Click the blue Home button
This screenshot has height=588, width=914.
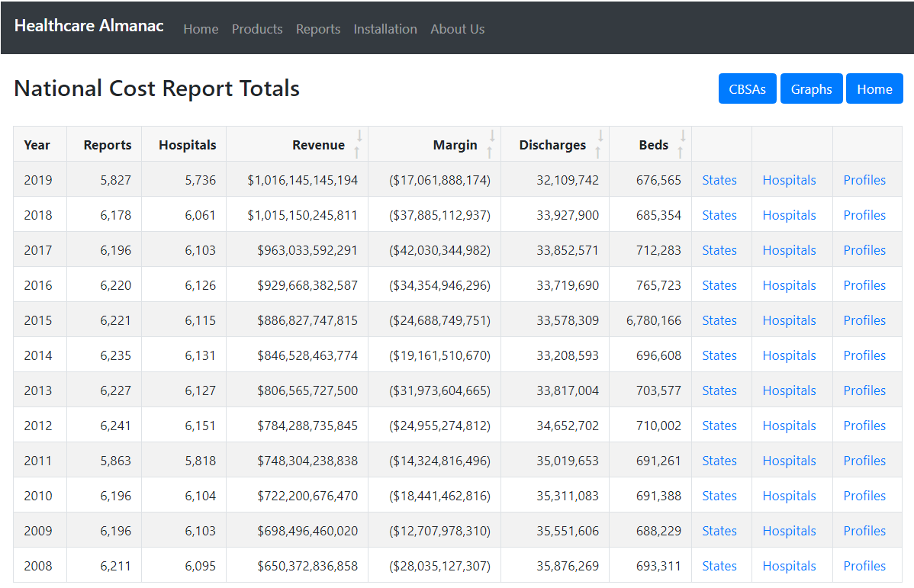pos(874,88)
